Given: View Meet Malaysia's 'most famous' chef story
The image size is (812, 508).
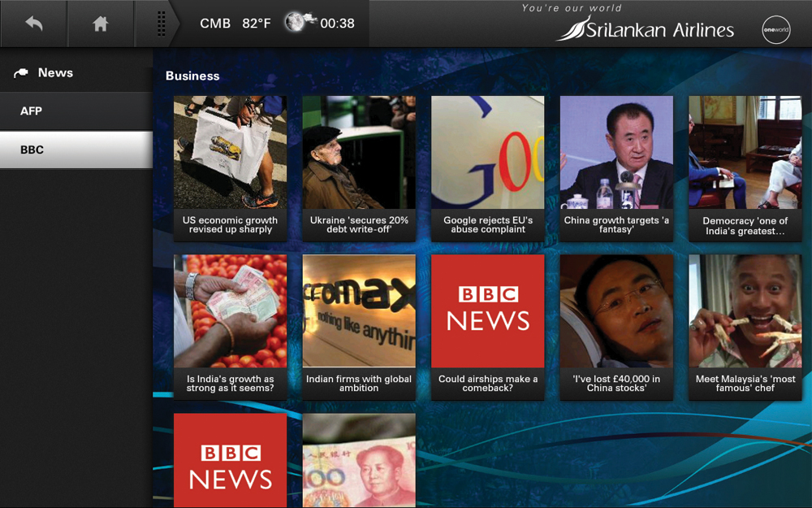Looking at the screenshot, I should click(x=745, y=327).
